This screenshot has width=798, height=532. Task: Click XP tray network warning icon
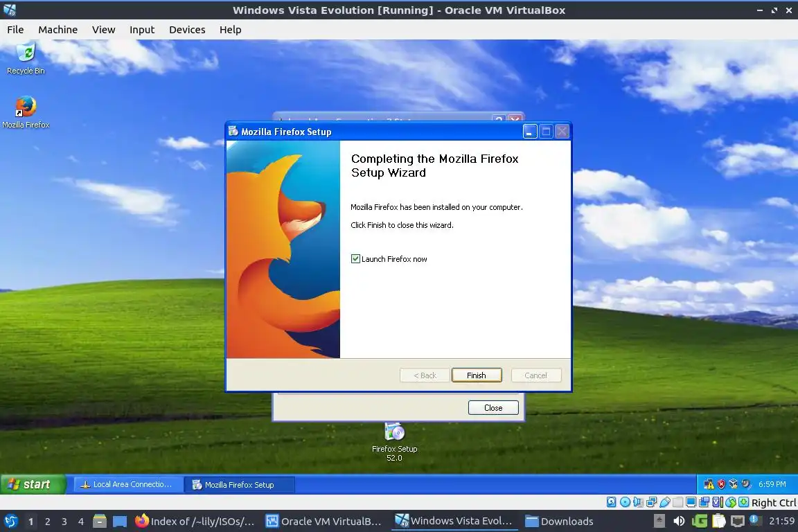[709, 484]
